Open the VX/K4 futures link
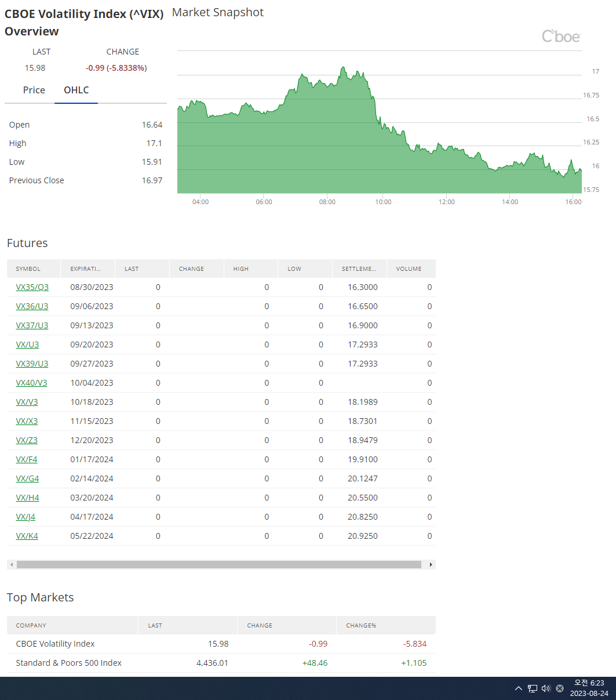Image resolution: width=616 pixels, height=700 pixels. [27, 536]
